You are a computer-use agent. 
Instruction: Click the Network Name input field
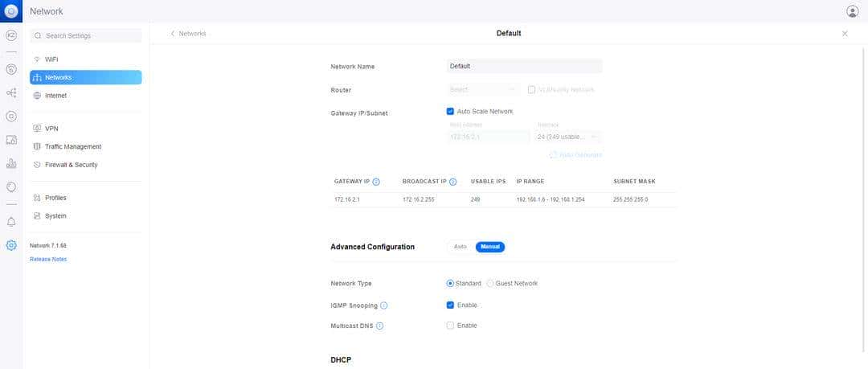(x=524, y=66)
